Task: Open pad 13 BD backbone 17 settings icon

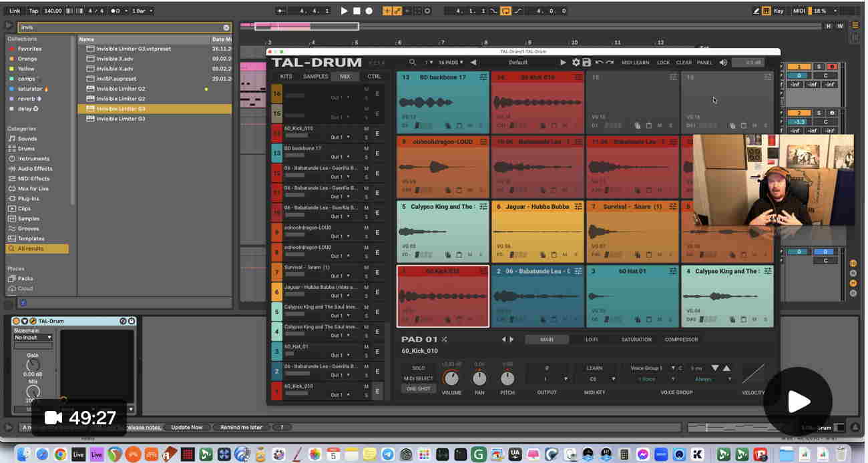Action: [x=483, y=77]
